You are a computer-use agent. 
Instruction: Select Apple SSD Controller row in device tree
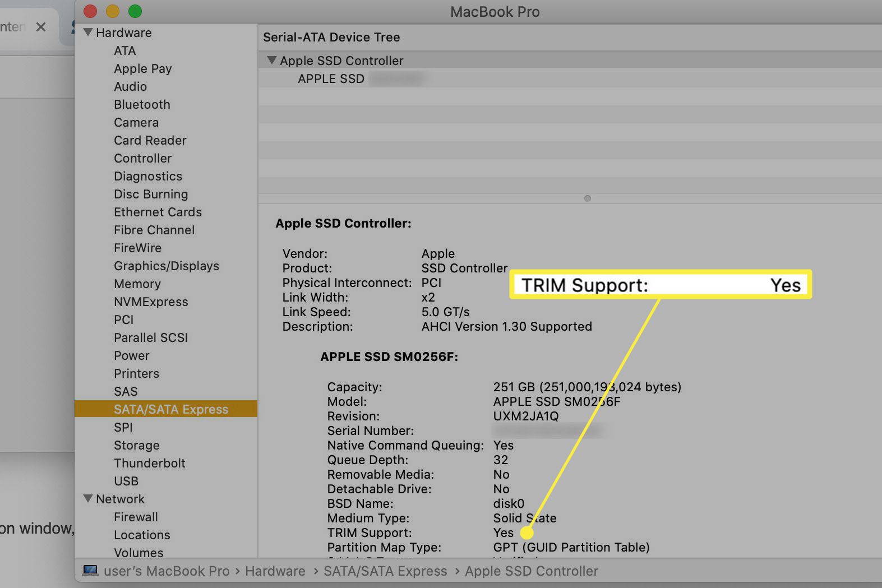570,60
